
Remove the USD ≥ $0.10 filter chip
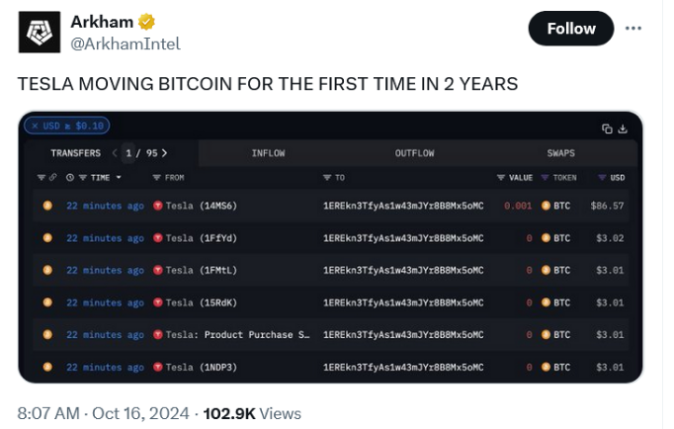(x=35, y=126)
